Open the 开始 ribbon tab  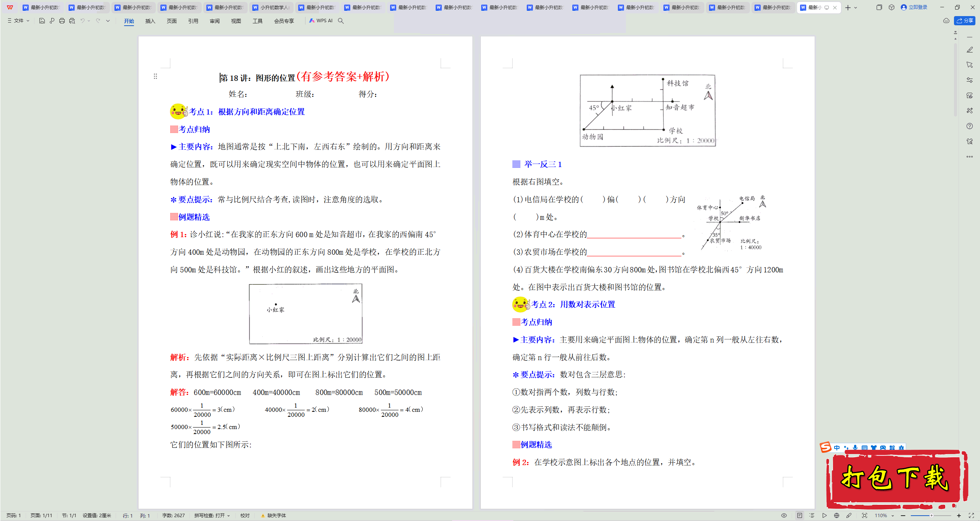[129, 21]
